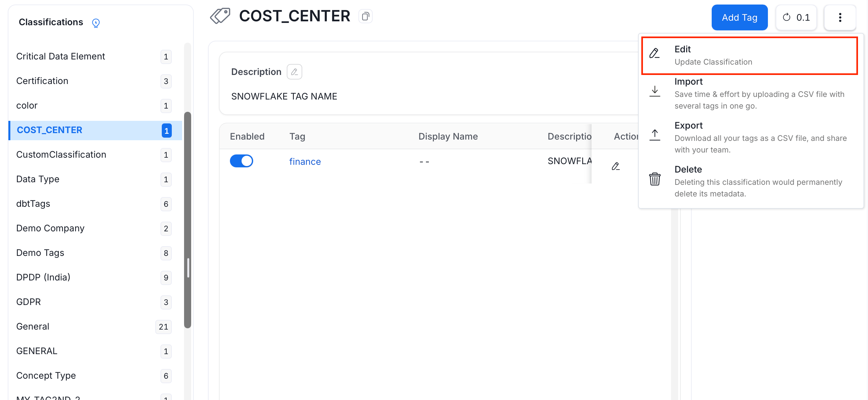Viewport: 868px width, 400px height.
Task: Select the Demo Company classification
Action: point(95,228)
